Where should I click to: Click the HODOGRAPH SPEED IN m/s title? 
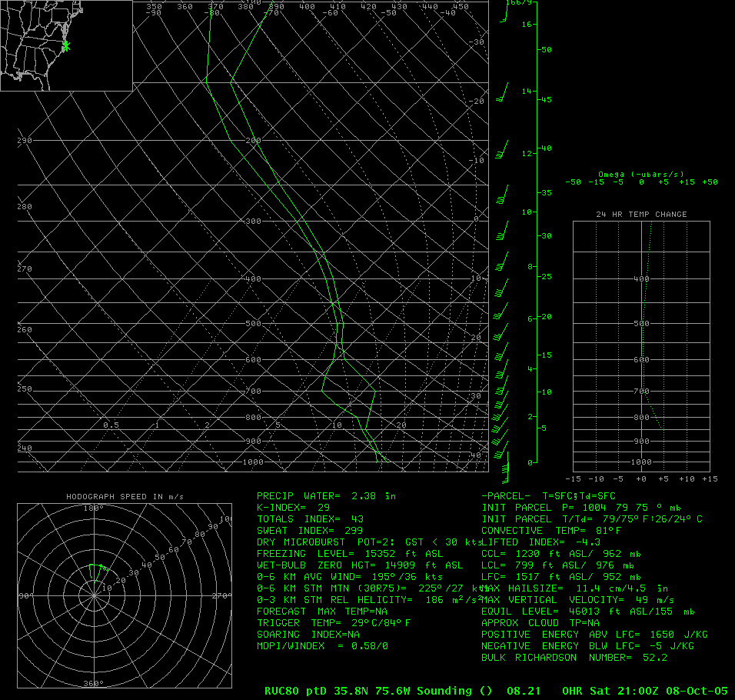point(125,496)
